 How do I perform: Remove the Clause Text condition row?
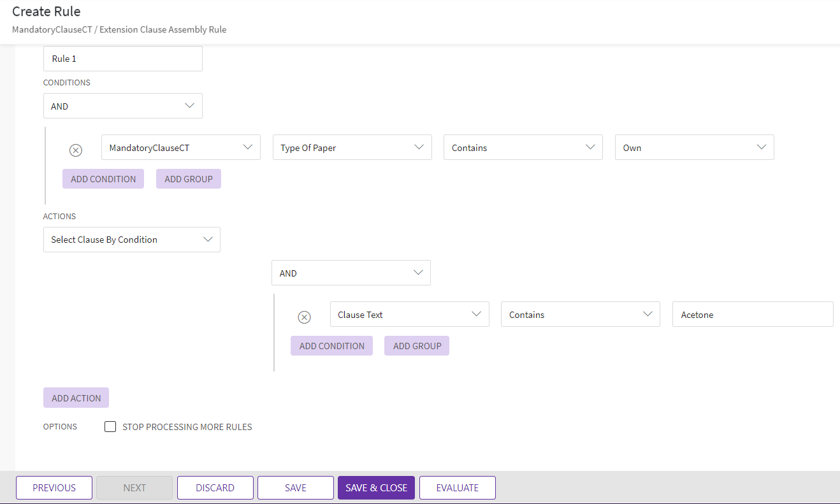pyautogui.click(x=305, y=317)
